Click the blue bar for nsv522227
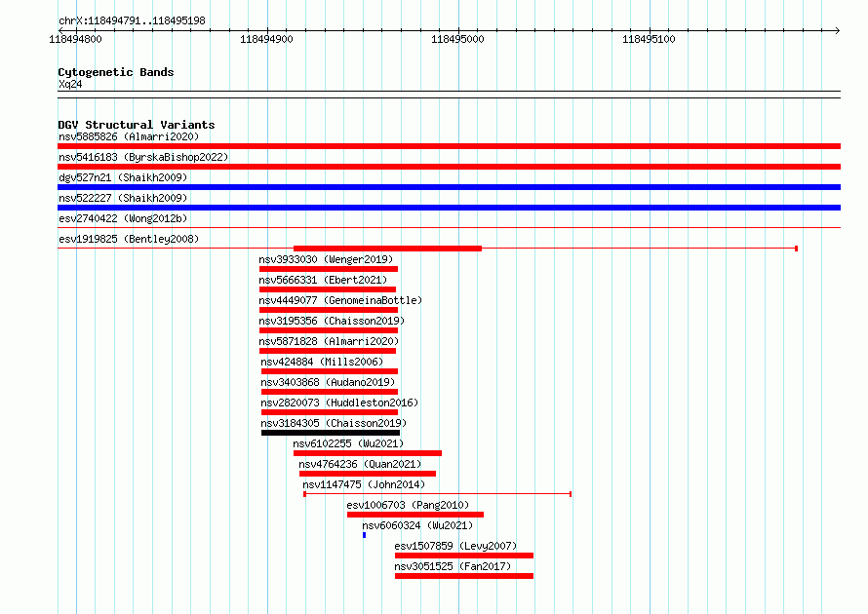Image resolution: width=868 pixels, height=614 pixels. 449,208
